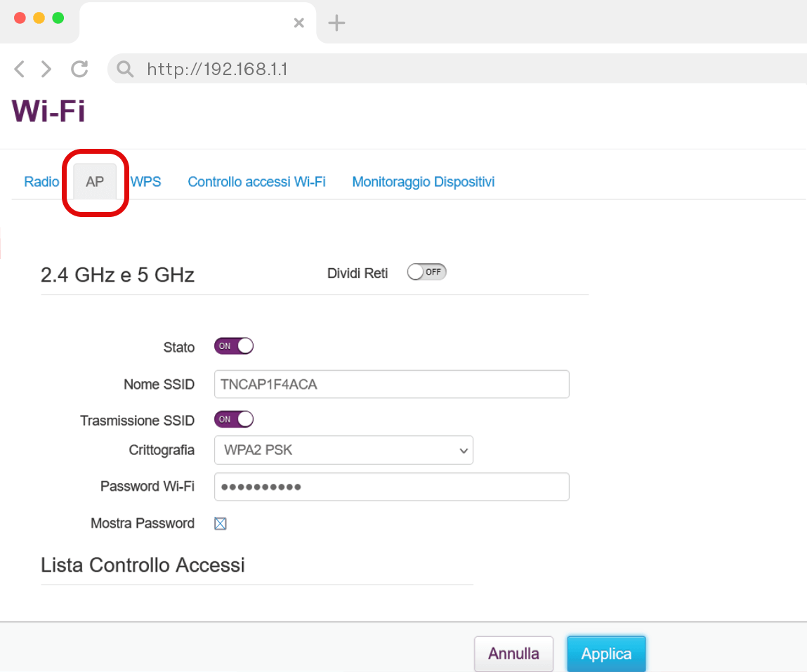Image resolution: width=807 pixels, height=672 pixels.
Task: Toggle the Dividi Reti switch
Action: click(426, 272)
